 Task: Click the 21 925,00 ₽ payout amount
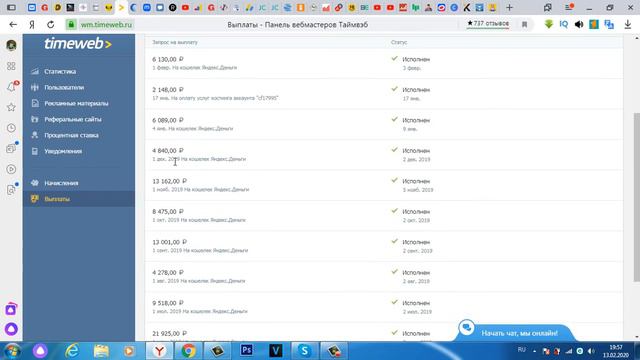click(169, 333)
